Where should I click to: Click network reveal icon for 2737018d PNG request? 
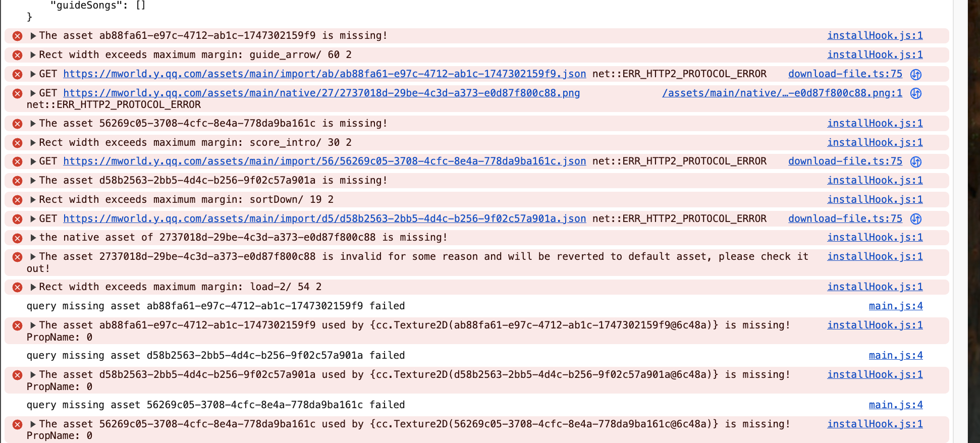[x=916, y=93]
